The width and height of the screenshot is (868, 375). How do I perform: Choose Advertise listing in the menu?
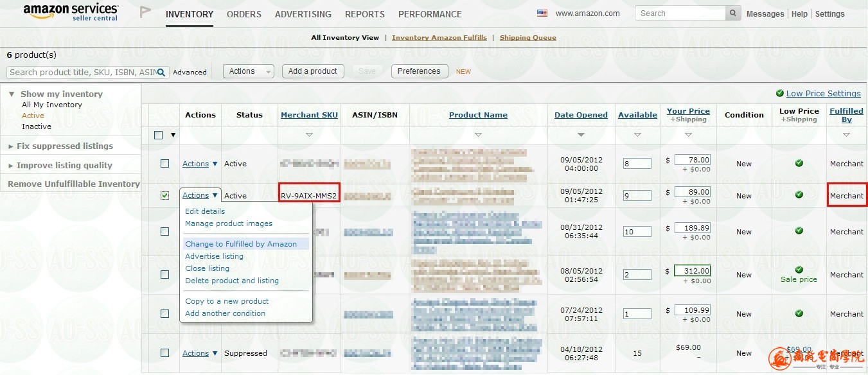[x=214, y=256]
